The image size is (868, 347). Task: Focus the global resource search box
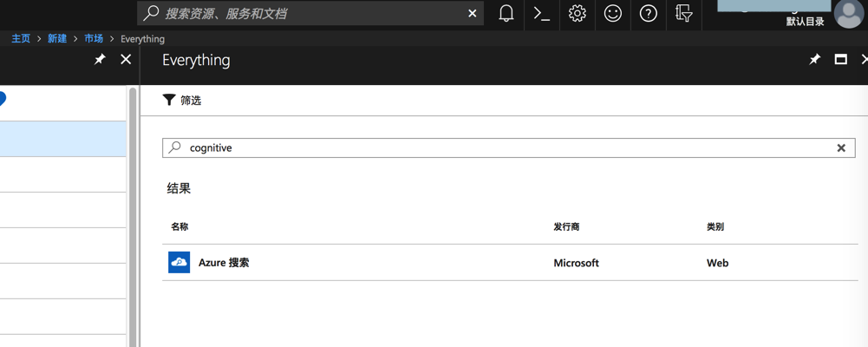(303, 13)
